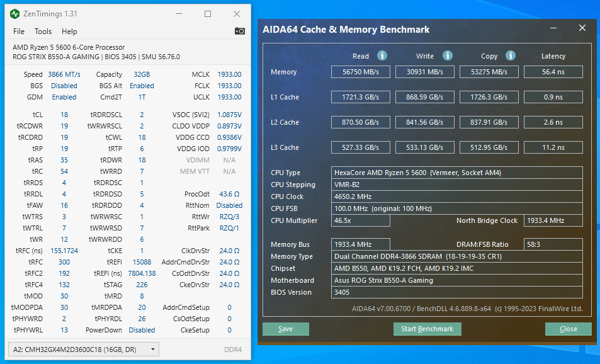The image size is (600, 364).
Task: Click L1 Cache read 1721.3 GB/s value
Action: pyautogui.click(x=361, y=97)
